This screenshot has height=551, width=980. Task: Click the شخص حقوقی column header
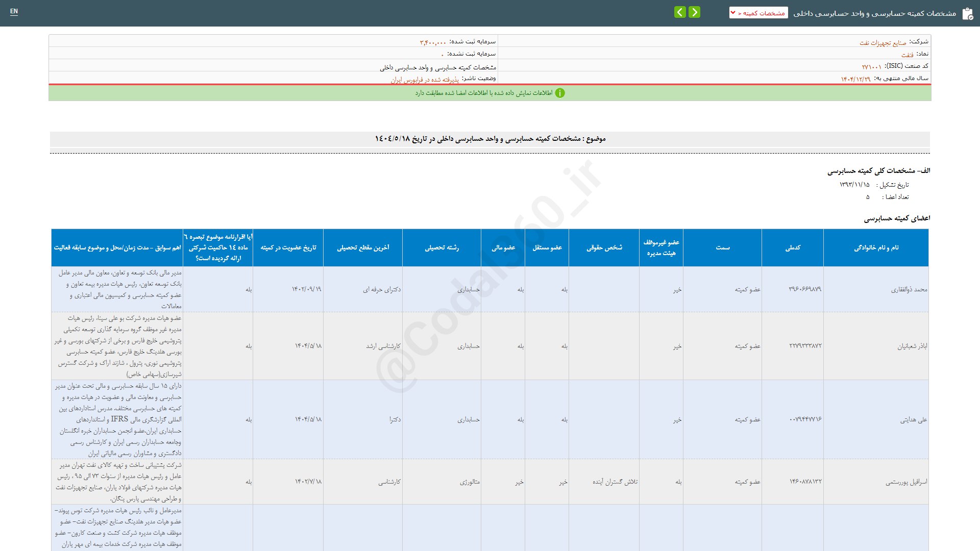click(604, 247)
